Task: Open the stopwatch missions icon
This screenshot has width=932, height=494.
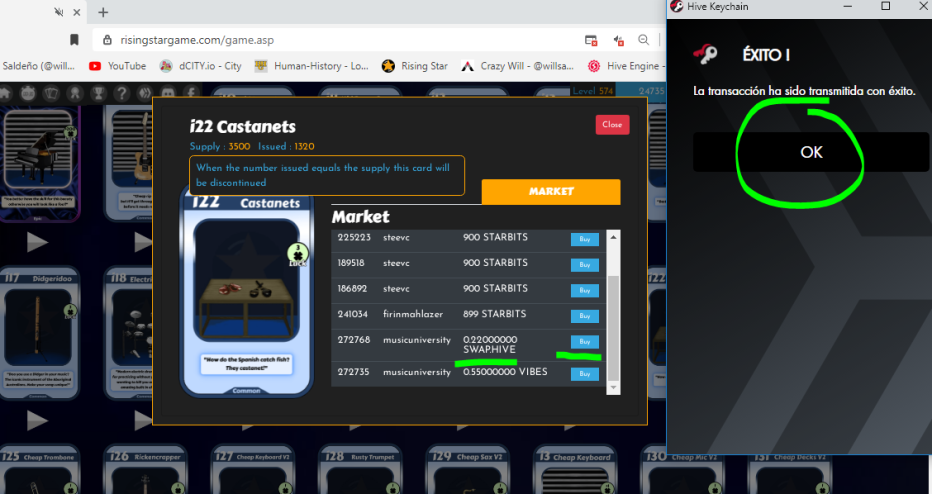Action: coord(28,93)
